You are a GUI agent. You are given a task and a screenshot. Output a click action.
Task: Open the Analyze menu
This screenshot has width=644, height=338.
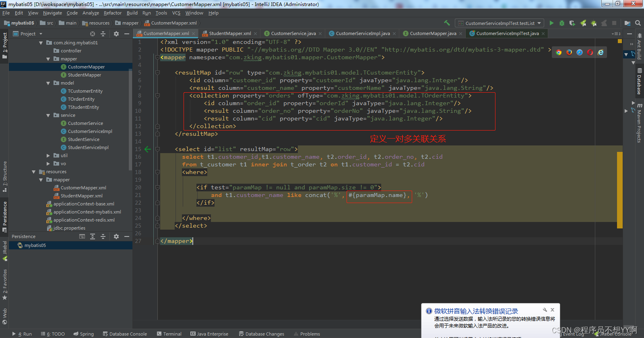91,13
